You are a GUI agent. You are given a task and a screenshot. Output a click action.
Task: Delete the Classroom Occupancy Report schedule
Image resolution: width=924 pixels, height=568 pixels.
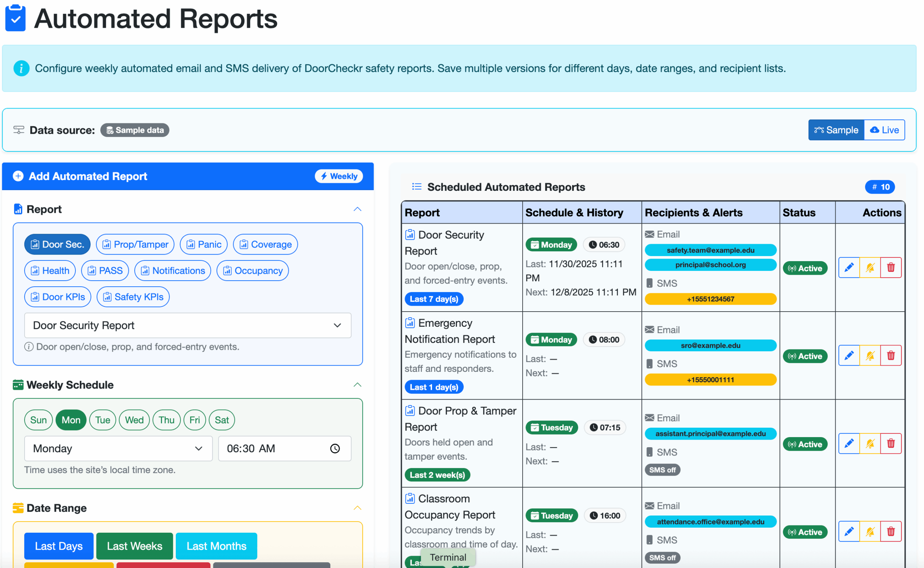(891, 532)
